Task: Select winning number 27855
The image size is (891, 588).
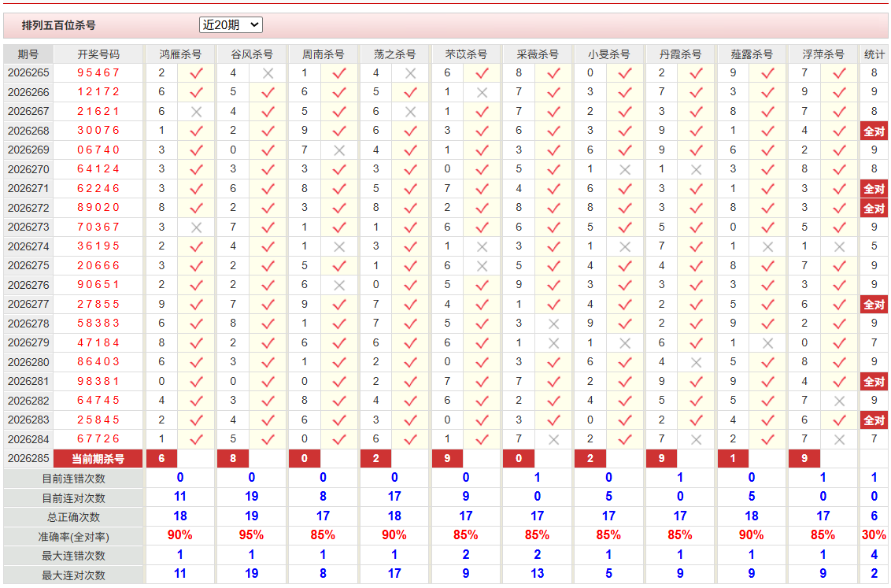Action: 98,304
